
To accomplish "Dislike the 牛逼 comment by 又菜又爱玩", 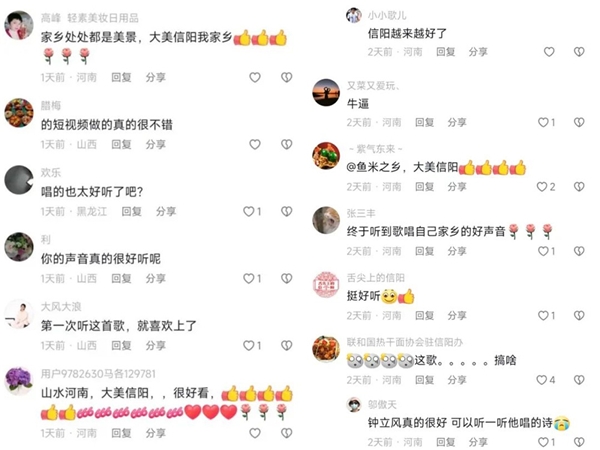I will point(579,122).
